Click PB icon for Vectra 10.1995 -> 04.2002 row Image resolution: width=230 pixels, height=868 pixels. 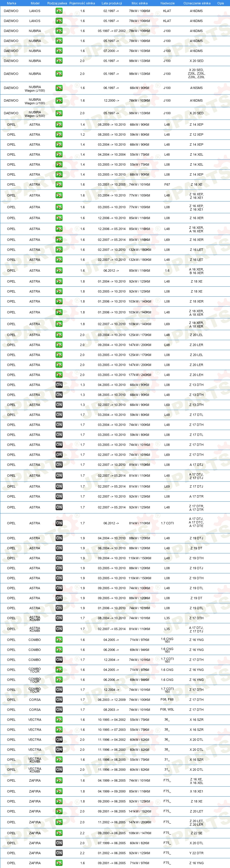tap(59, 720)
